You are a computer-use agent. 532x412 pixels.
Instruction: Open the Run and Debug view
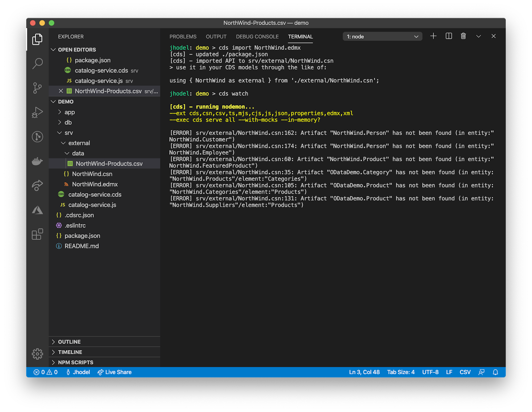pyautogui.click(x=37, y=112)
